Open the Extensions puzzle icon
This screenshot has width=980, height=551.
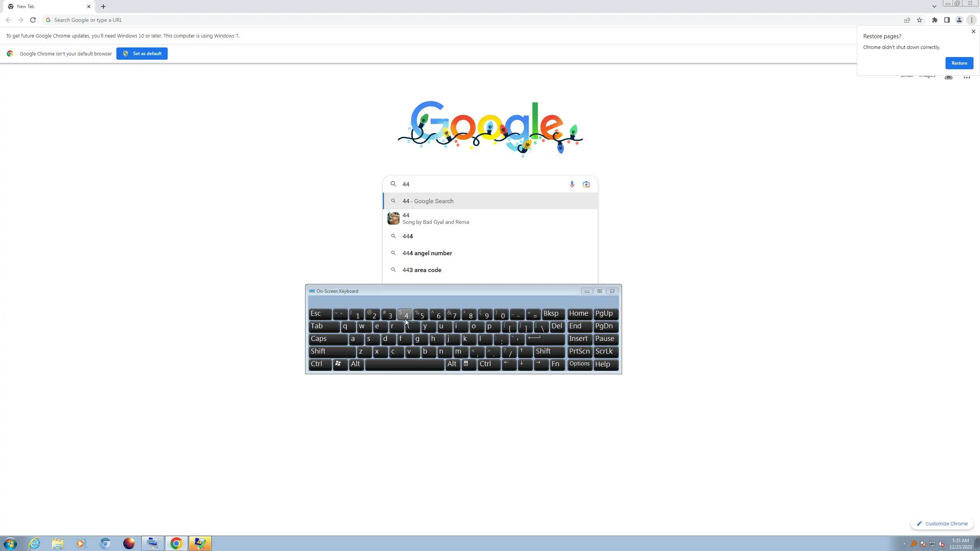tap(935, 20)
